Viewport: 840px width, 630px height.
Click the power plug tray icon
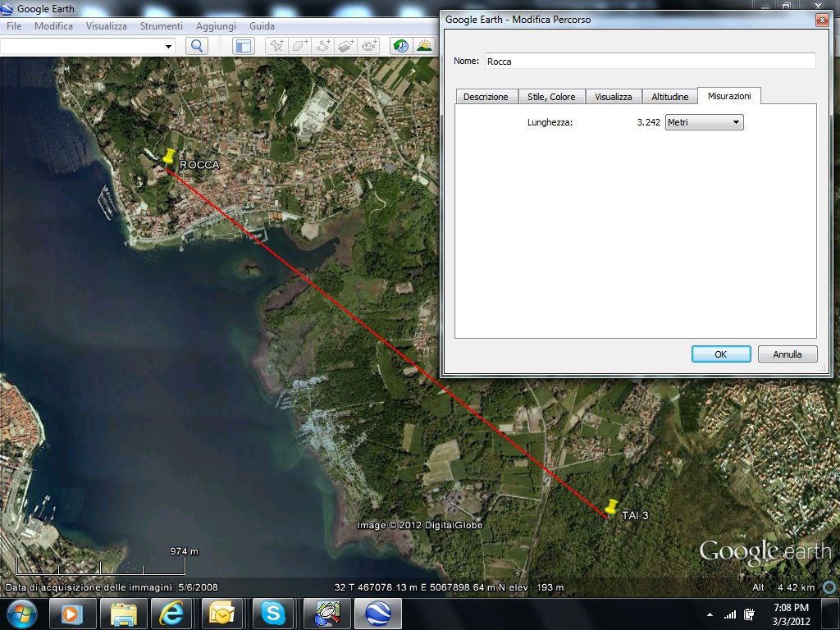pos(750,614)
